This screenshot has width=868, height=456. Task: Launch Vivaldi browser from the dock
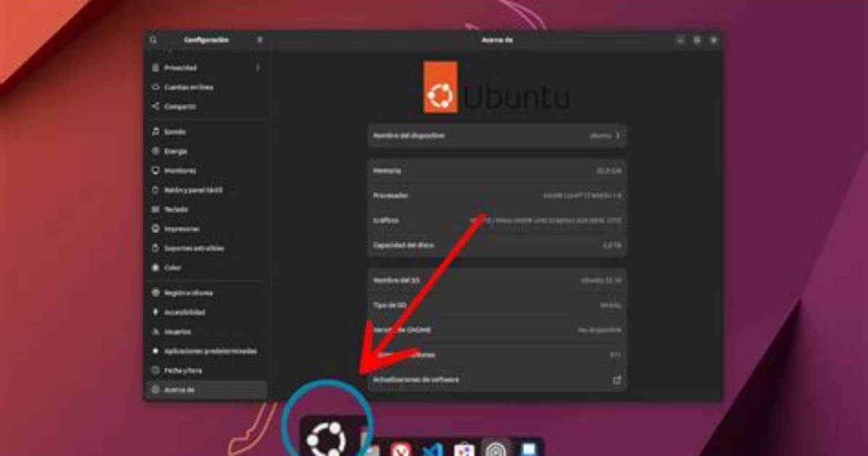pos(401,449)
